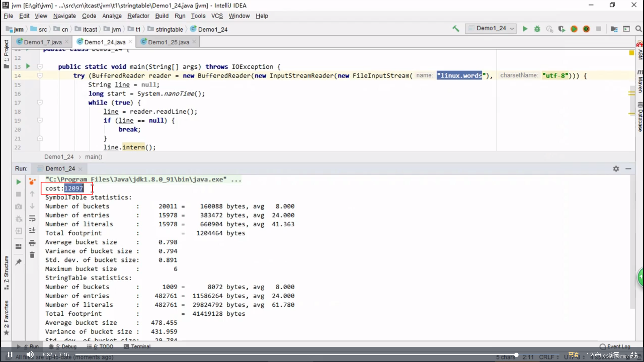Open the Demo1_24 run configuration dropdown
This screenshot has width=644, height=362.
491,28
